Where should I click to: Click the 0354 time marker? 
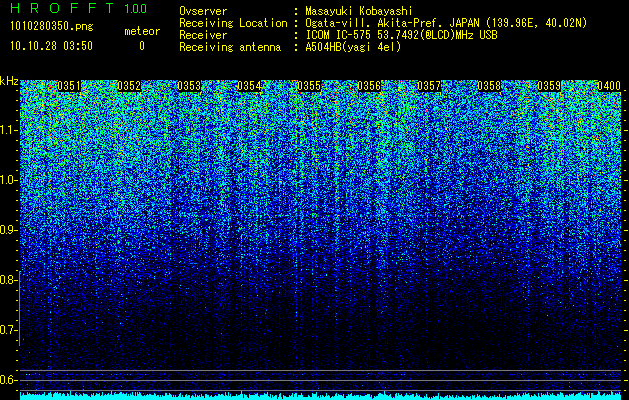point(249,86)
